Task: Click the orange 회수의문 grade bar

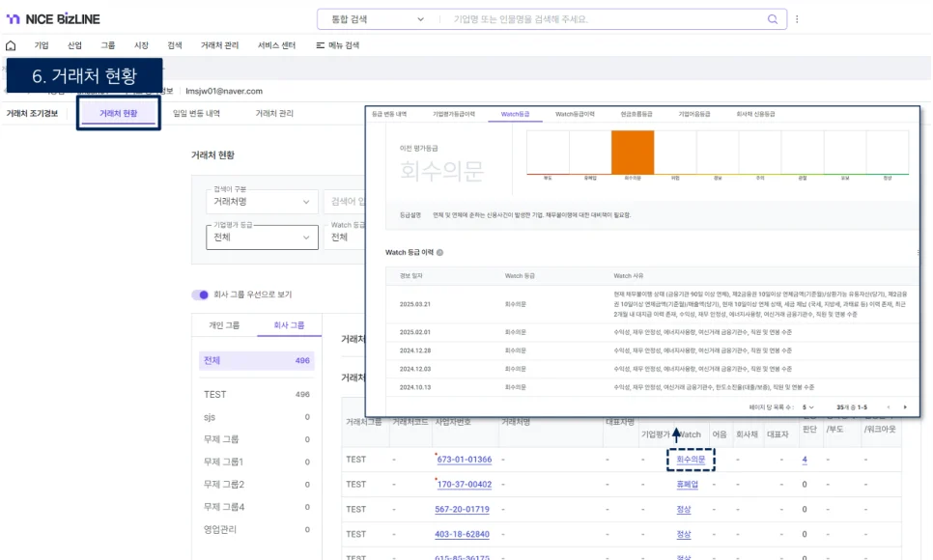Action: click(633, 154)
